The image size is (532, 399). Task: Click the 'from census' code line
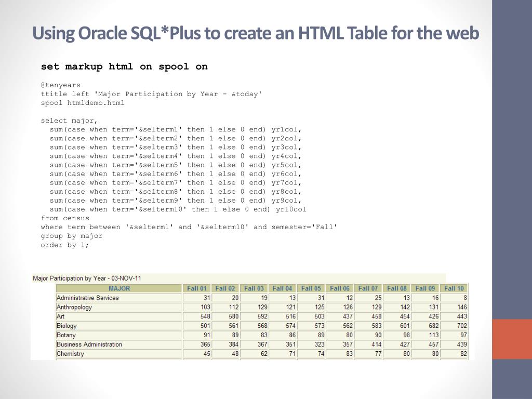pyautogui.click(x=65, y=218)
